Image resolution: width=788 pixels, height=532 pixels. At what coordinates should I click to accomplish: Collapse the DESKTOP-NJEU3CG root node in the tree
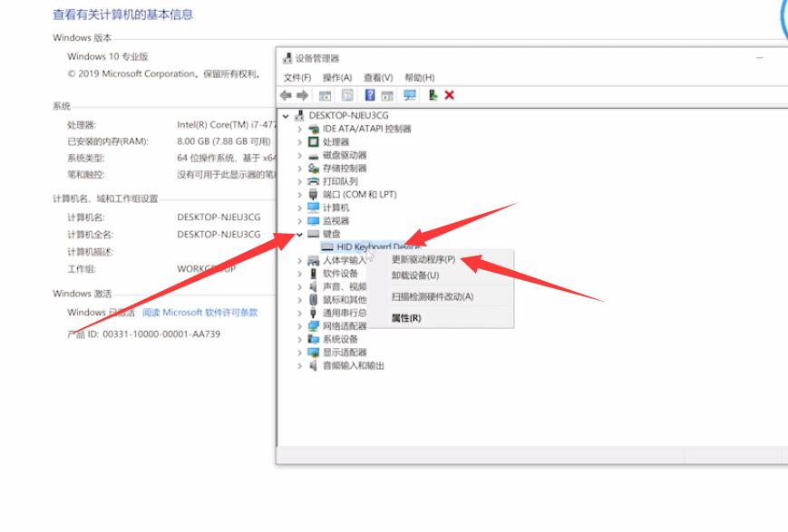pos(286,116)
